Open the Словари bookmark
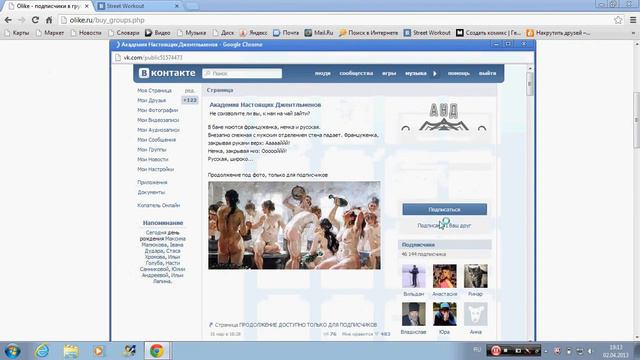 tap(124, 33)
